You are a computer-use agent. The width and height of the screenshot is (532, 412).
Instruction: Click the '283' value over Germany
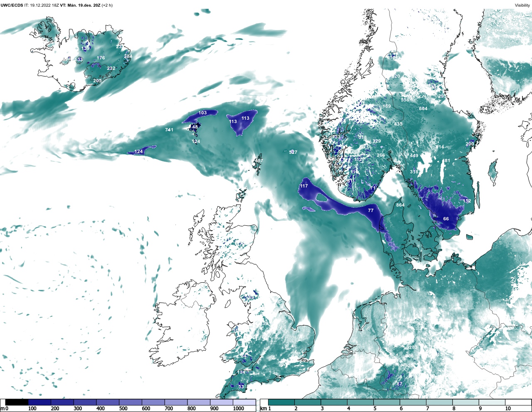[x=413, y=347]
